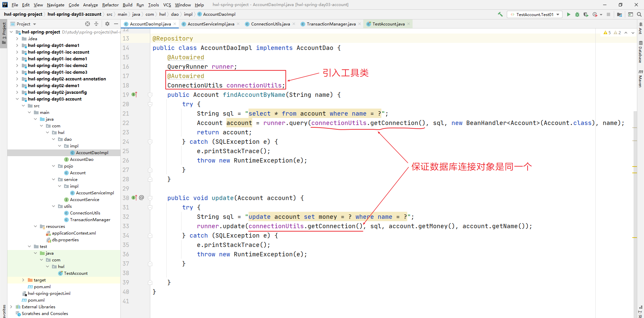Open the profiler run options dropdown arrow
The height and width of the screenshot is (318, 644).
[x=601, y=15]
